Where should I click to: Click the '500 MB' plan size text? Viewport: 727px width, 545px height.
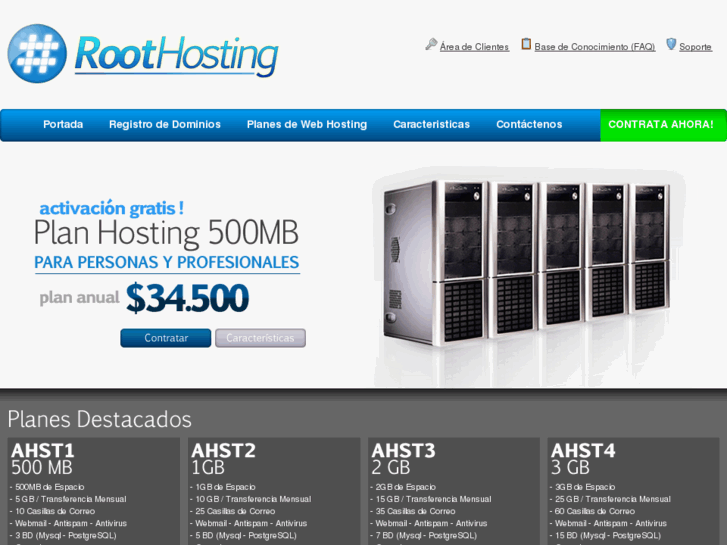click(42, 468)
